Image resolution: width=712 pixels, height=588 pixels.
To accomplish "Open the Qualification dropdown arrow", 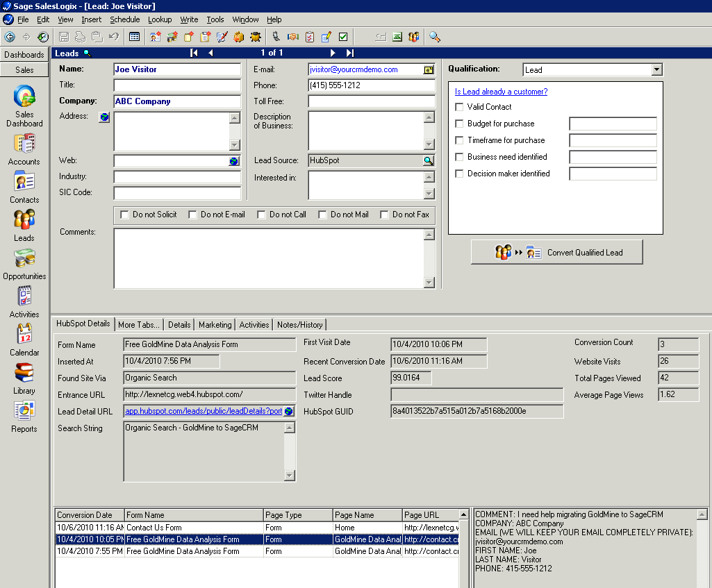I will pyautogui.click(x=656, y=69).
